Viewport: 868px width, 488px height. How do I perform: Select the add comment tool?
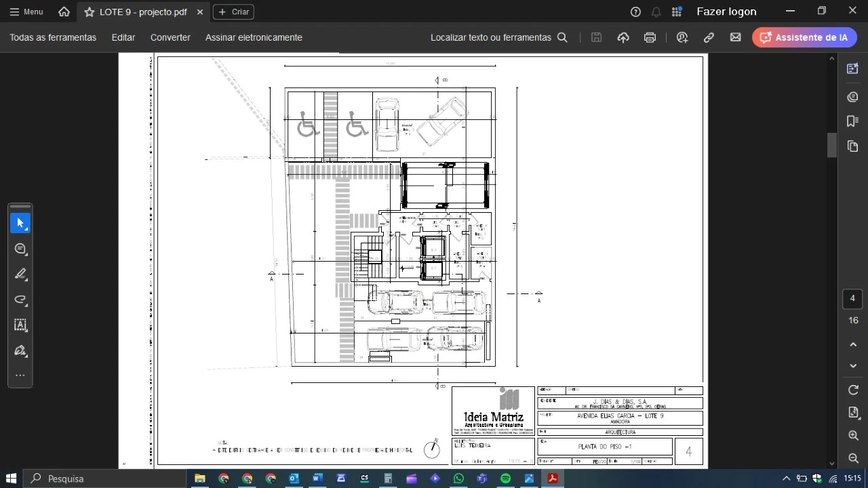pos(20,249)
